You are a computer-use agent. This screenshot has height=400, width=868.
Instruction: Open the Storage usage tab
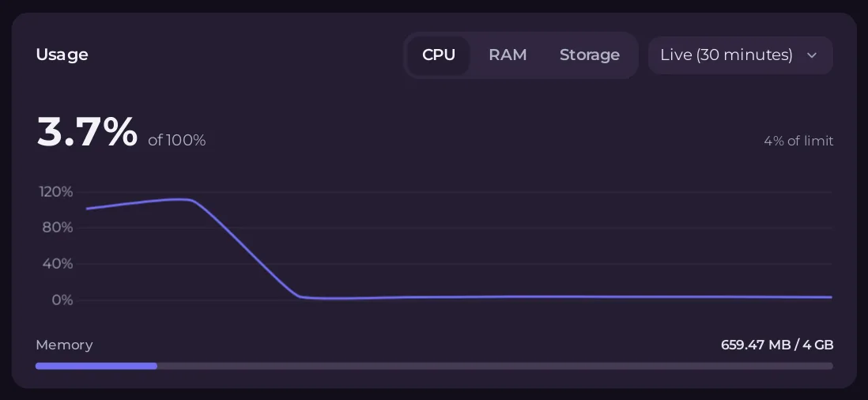point(590,55)
